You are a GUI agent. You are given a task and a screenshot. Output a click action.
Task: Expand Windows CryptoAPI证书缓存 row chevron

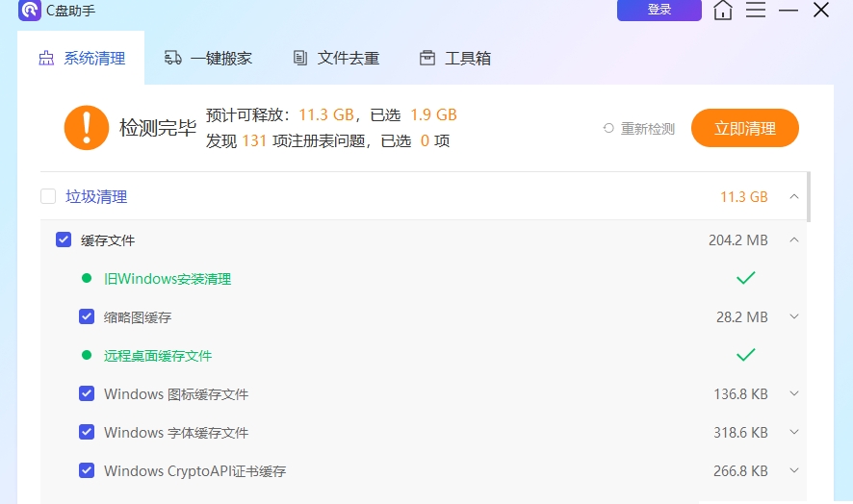point(794,470)
